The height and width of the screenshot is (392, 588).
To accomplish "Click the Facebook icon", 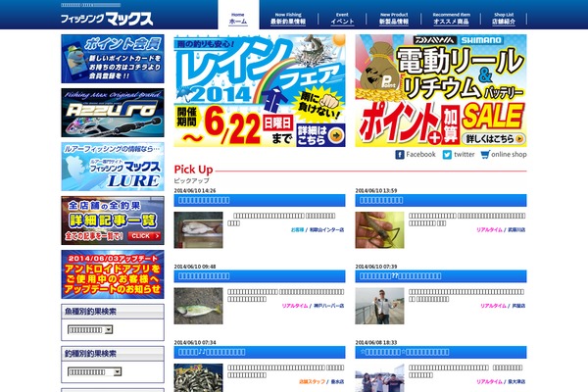I will pyautogui.click(x=400, y=155).
